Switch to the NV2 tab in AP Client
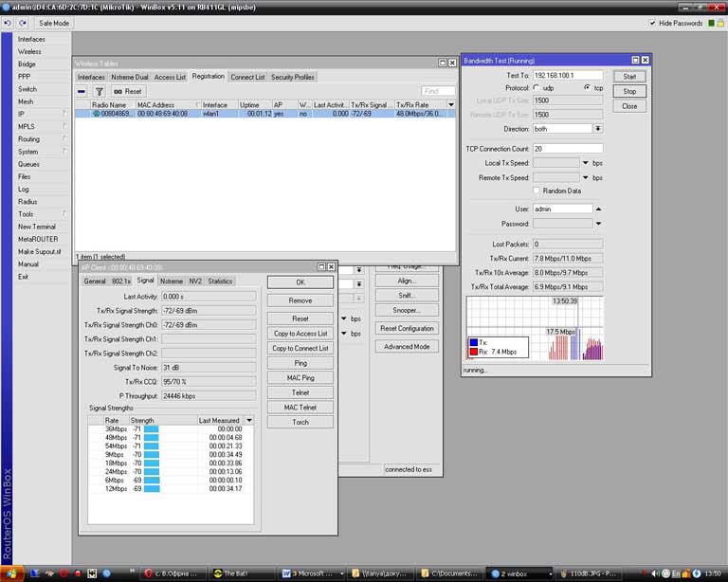The height and width of the screenshot is (582, 728). 195,281
